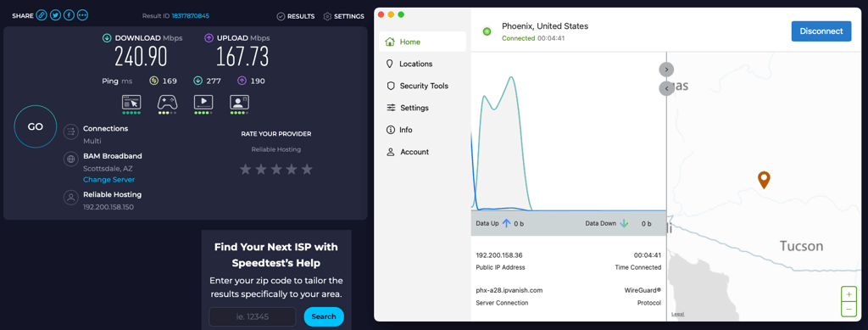Screen dimensions: 868x330
Task: Rate provider with first star
Action: pos(246,170)
